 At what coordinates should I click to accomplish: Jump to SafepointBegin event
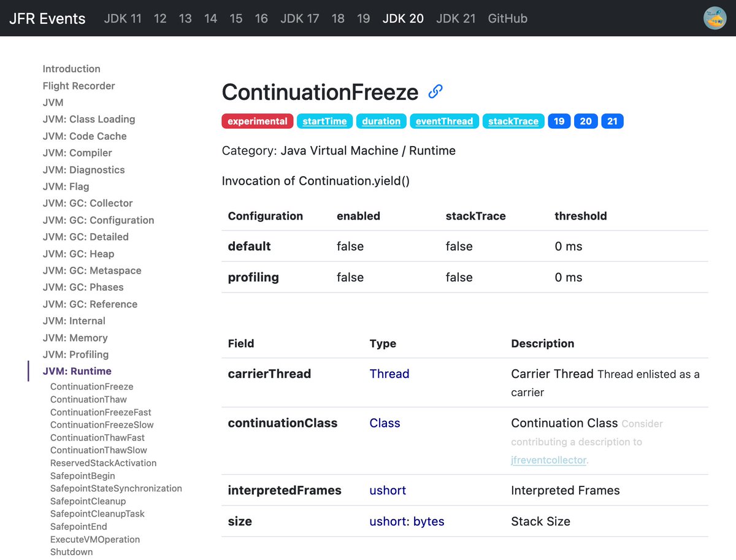83,476
